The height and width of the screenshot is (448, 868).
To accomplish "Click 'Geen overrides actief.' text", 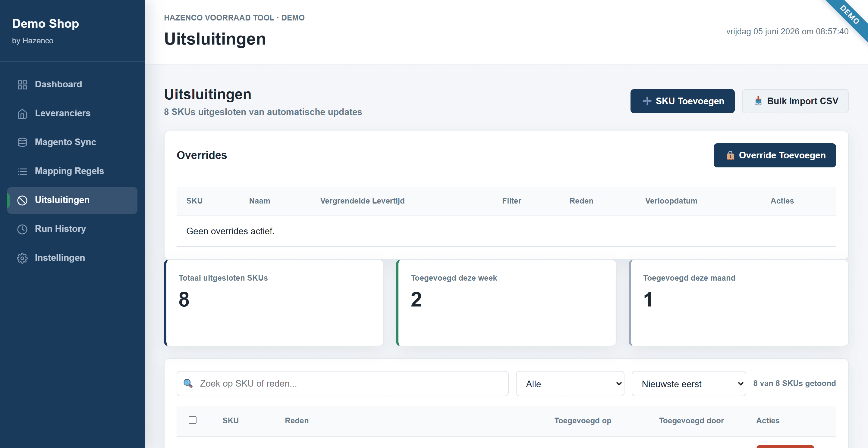I will point(231,231).
